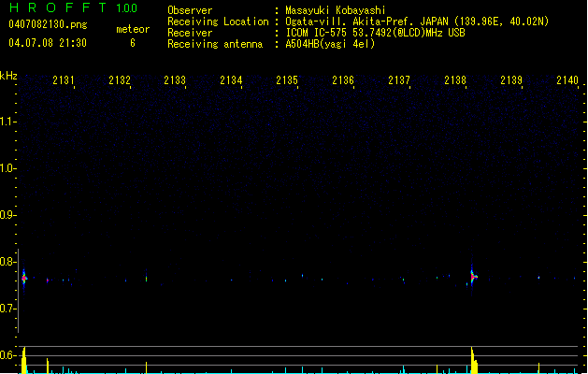
Task: Click the 1.1 kHz frequency axis label
Action: tap(7, 122)
